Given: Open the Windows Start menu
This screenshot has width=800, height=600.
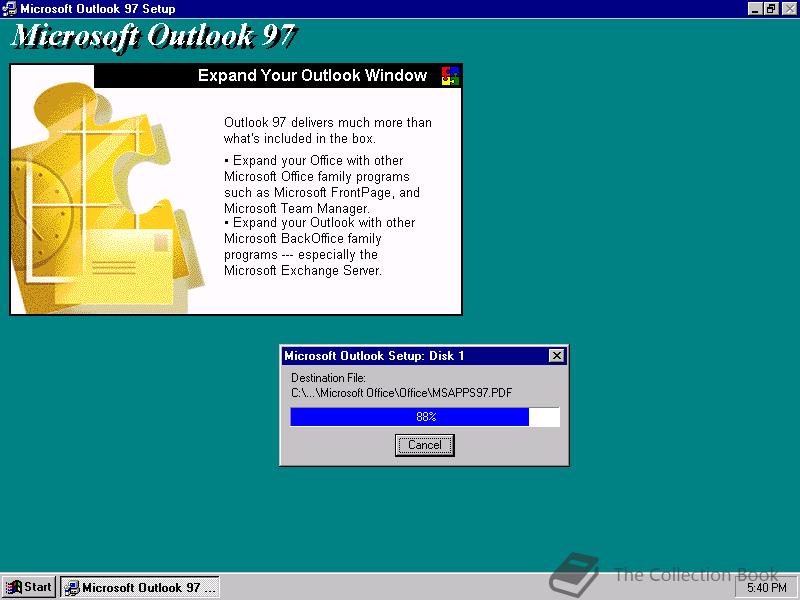Looking at the screenshot, I should pos(29,587).
